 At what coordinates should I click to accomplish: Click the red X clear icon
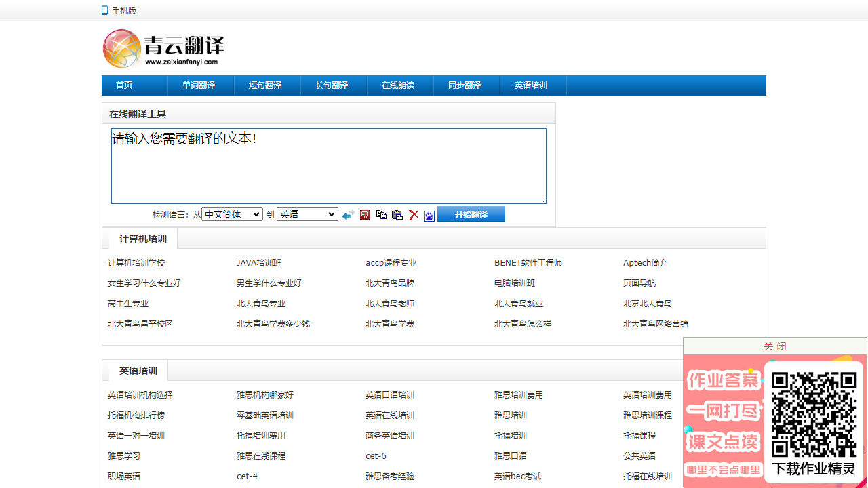414,215
